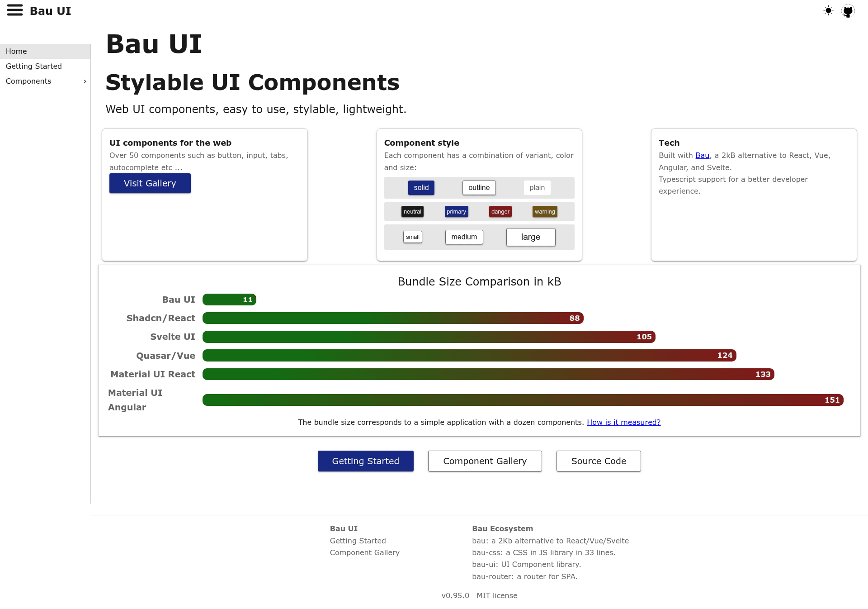Open the bau-router footer link
The image size is (868, 609).
click(x=525, y=576)
